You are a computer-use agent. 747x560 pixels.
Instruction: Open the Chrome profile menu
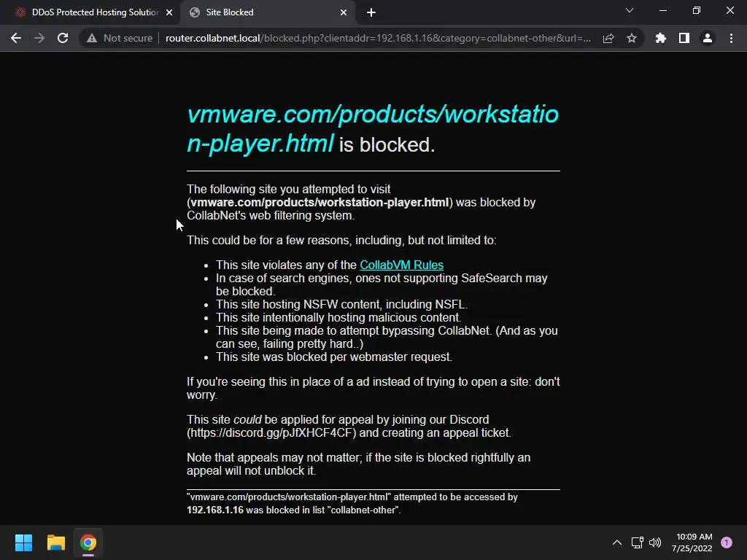(x=708, y=38)
